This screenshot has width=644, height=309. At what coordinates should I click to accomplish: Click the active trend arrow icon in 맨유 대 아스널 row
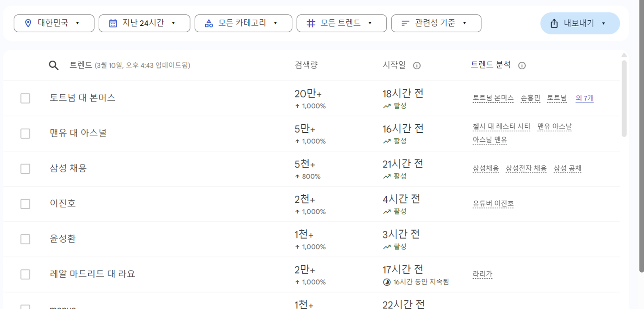point(386,141)
